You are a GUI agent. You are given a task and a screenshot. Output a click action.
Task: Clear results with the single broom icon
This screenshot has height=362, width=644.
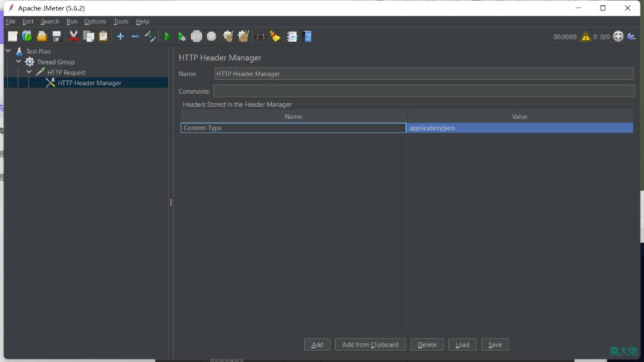coord(228,36)
